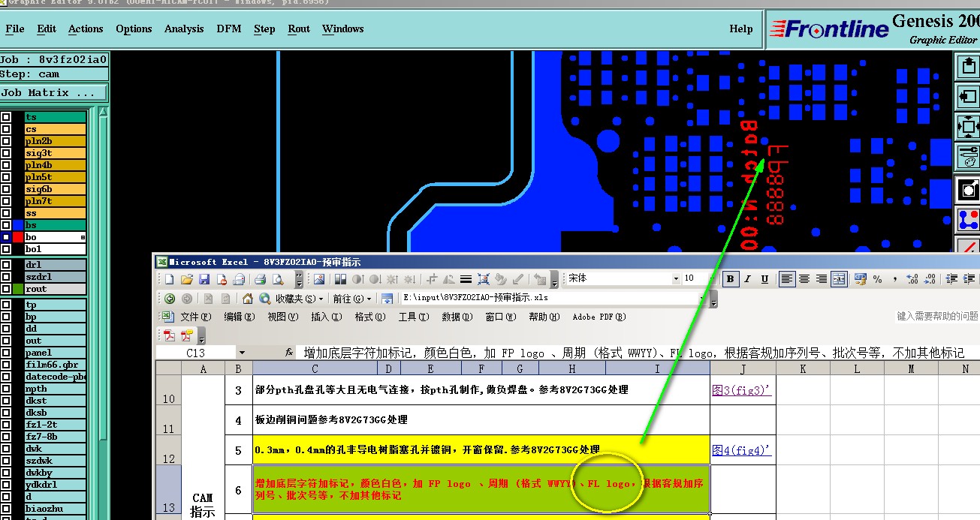Click Home icon in Excel Web toolbar

247,298
